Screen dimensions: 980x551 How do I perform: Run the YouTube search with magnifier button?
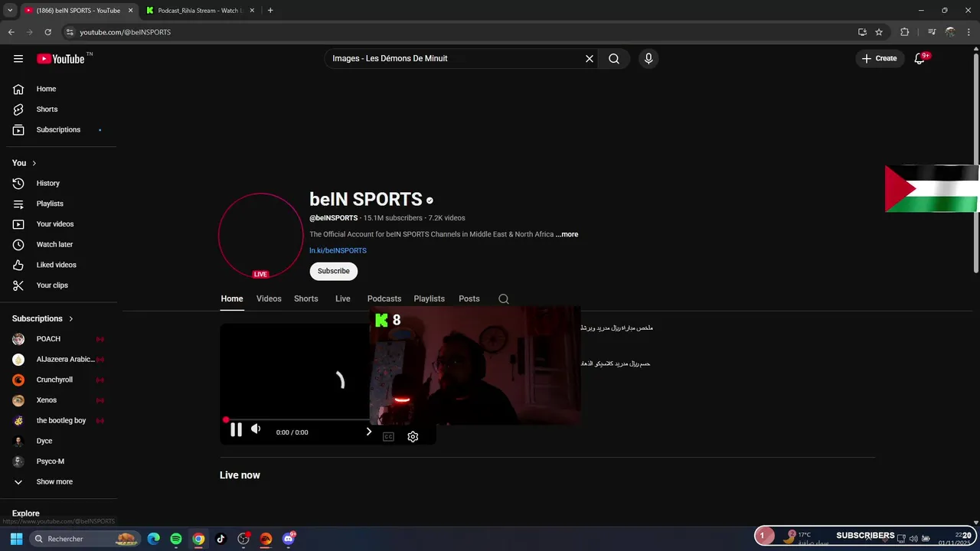[614, 59]
